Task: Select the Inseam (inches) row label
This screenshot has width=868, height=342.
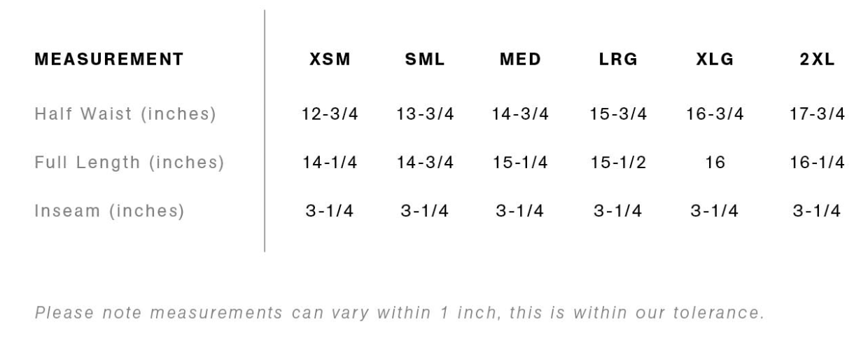Action: click(110, 211)
